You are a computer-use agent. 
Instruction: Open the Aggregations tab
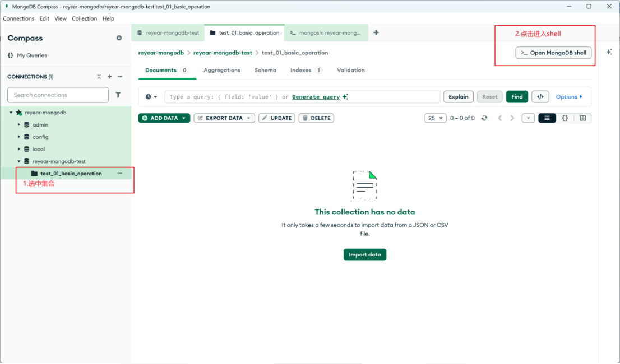pos(222,70)
